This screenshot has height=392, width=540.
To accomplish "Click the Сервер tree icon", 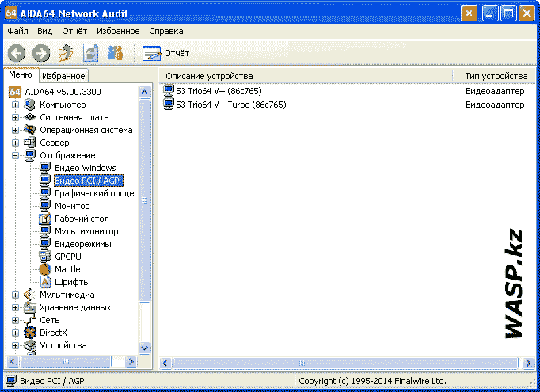I will [29, 143].
